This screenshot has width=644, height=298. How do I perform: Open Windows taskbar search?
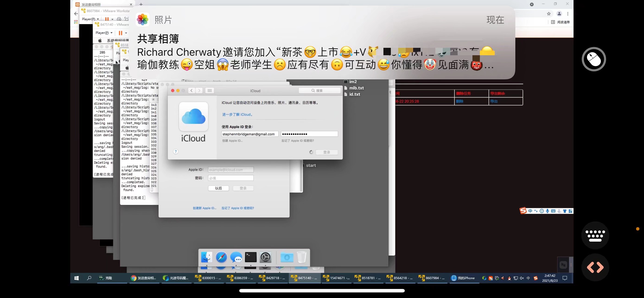coord(89,278)
